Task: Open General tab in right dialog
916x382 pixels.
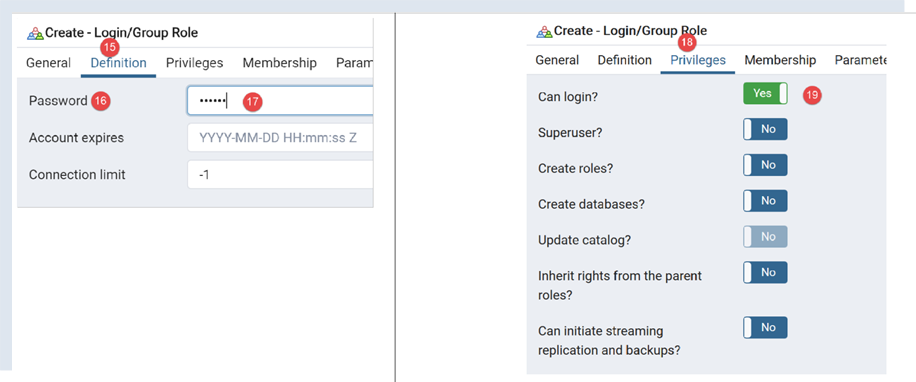Action: coord(557,60)
